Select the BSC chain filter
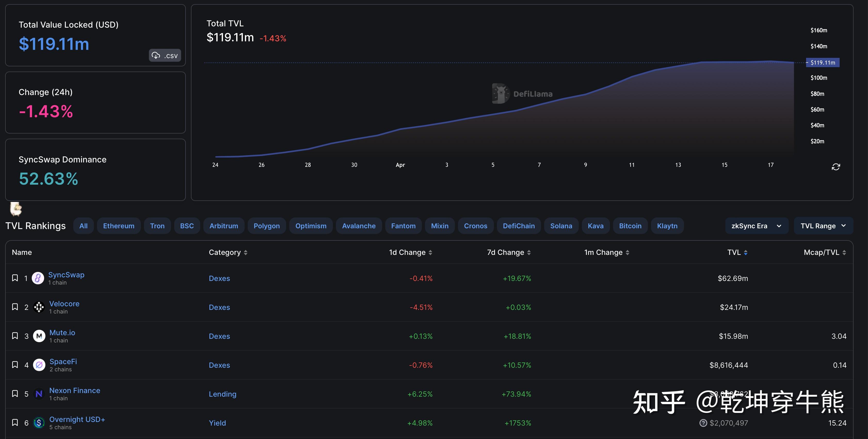This screenshot has height=439, width=868. pyautogui.click(x=187, y=226)
